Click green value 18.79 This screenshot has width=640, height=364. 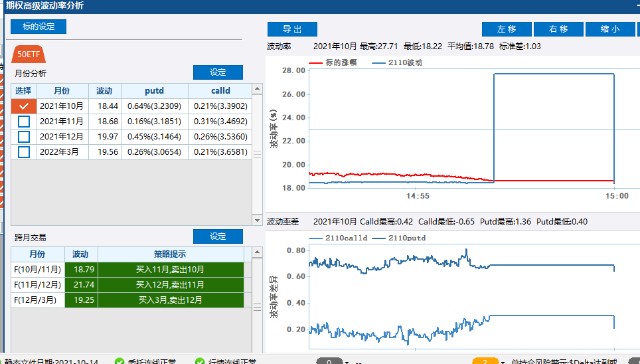coord(81,270)
